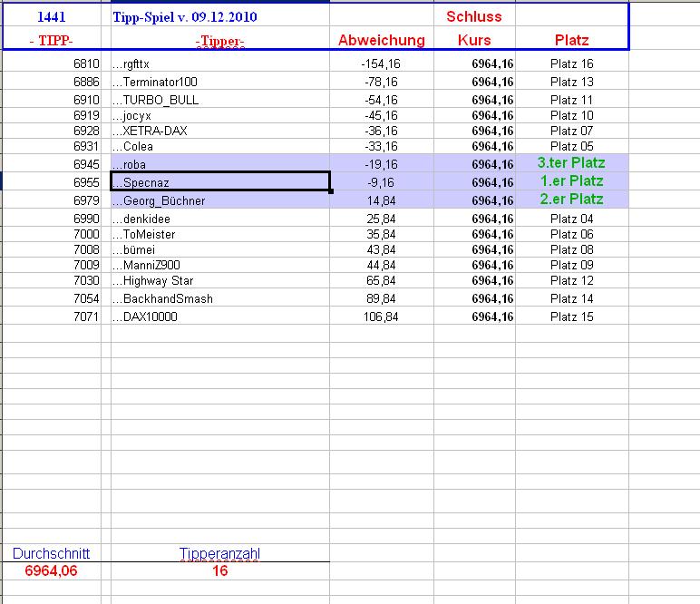Click deviation -9,16

[x=381, y=182]
